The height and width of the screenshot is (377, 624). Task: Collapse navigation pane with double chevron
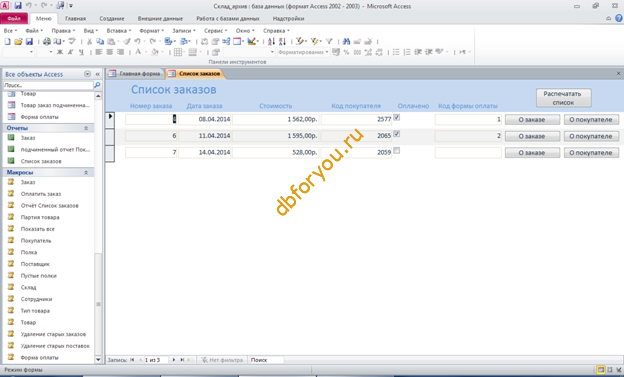(x=98, y=74)
